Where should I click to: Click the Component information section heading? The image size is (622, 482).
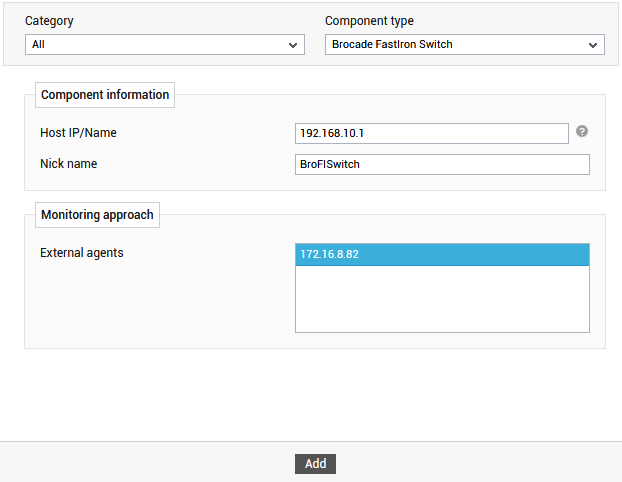[x=105, y=95]
